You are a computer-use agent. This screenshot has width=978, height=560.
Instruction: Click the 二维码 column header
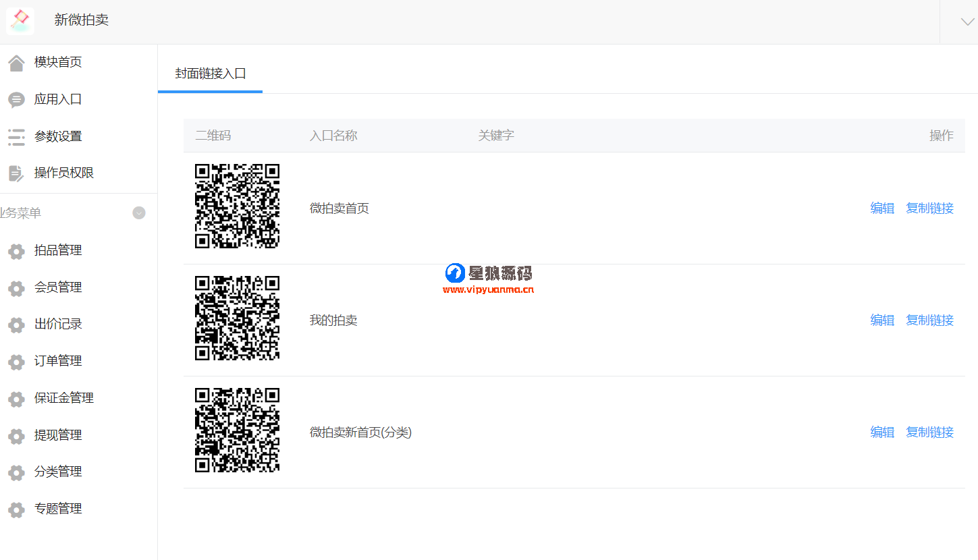[x=213, y=136]
